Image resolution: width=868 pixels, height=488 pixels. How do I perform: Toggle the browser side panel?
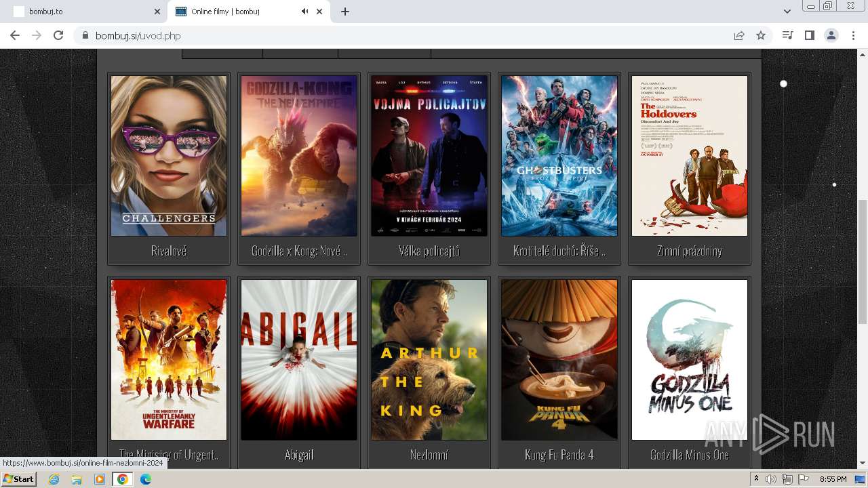pyautogui.click(x=809, y=35)
